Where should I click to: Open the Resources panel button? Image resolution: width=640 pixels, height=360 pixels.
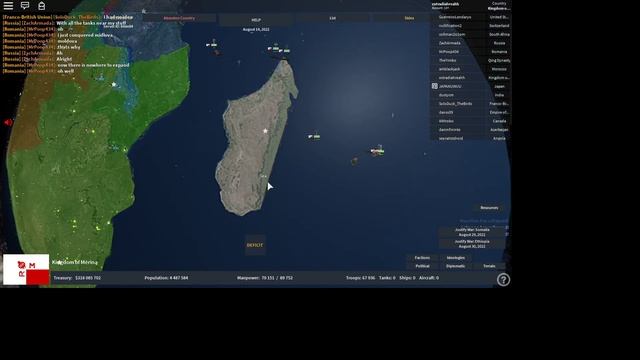point(489,208)
